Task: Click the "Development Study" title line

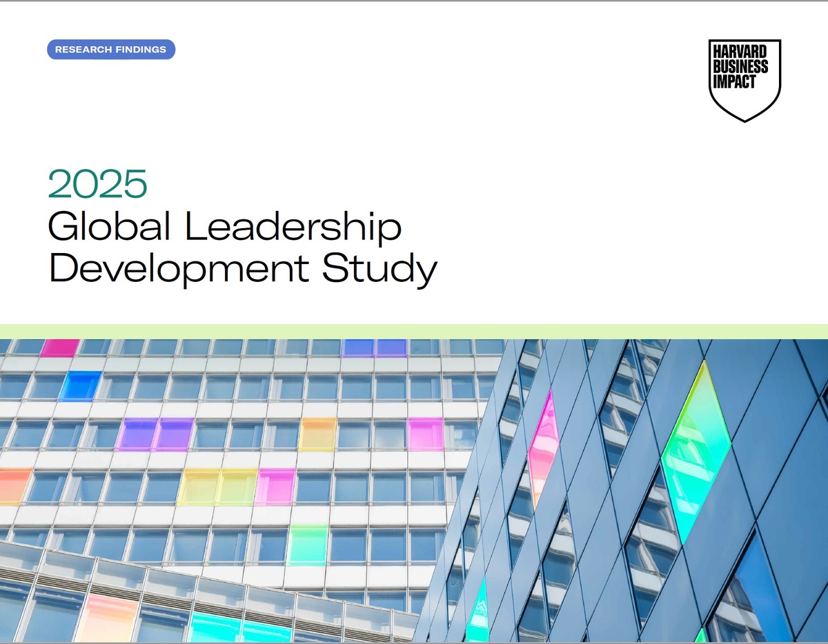Action: click(x=241, y=270)
